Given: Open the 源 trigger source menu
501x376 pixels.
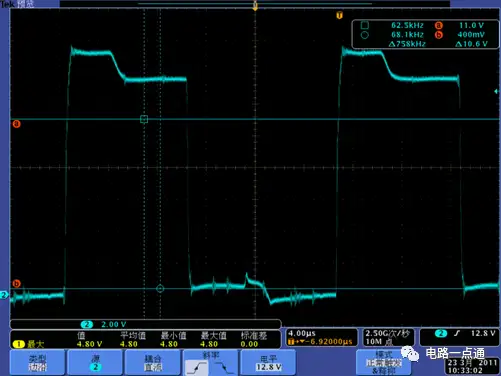Looking at the screenshot, I should tap(95, 363).
